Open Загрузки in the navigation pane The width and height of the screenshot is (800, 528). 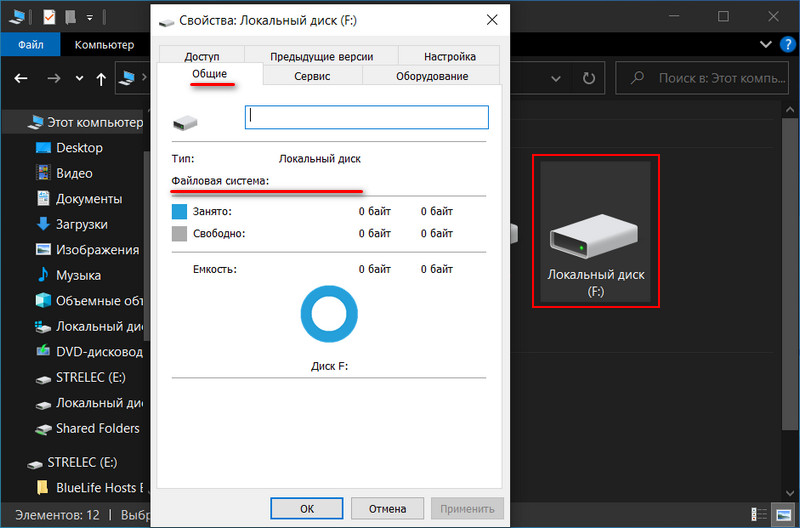(x=82, y=224)
